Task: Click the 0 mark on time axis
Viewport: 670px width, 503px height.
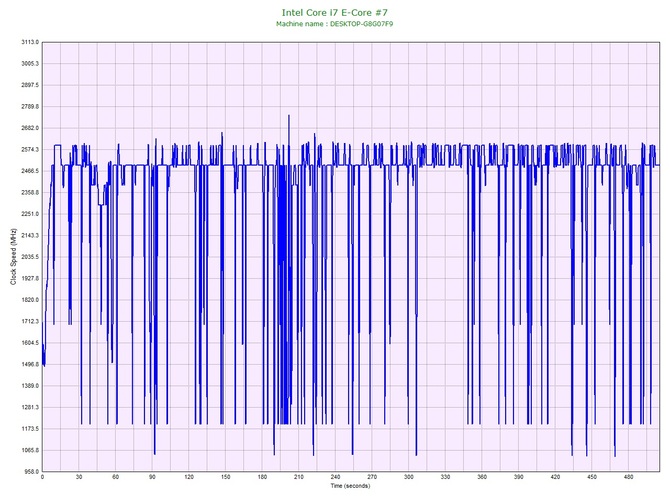Action: coord(42,477)
